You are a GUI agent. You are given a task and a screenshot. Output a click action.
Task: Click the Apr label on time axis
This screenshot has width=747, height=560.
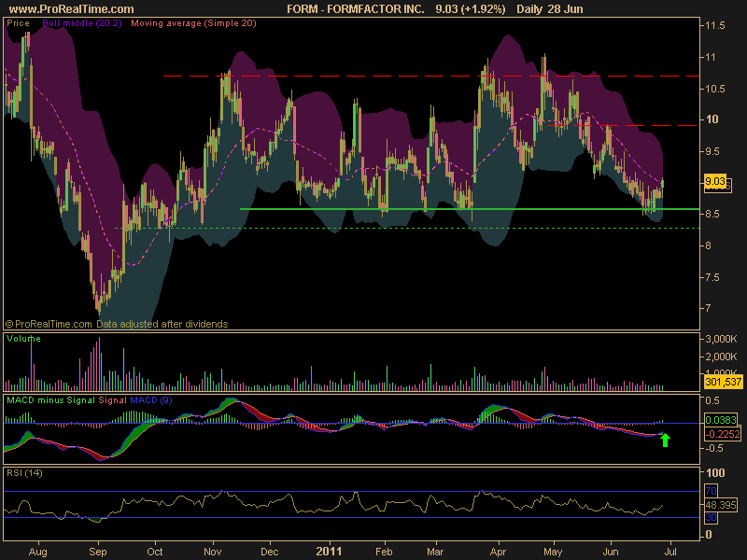click(x=498, y=552)
